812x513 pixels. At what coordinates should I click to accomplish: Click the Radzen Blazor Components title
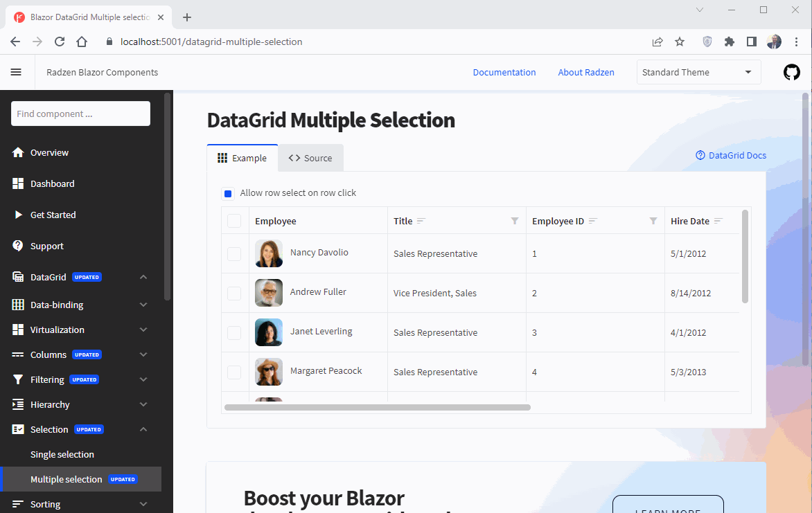102,73
